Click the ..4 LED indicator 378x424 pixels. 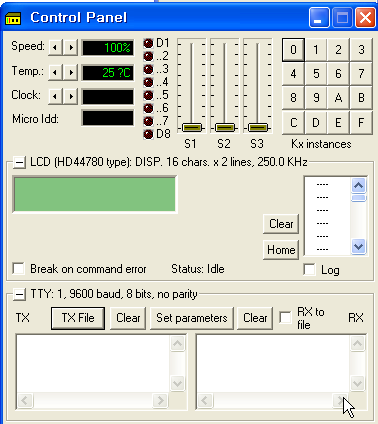[x=148, y=82]
